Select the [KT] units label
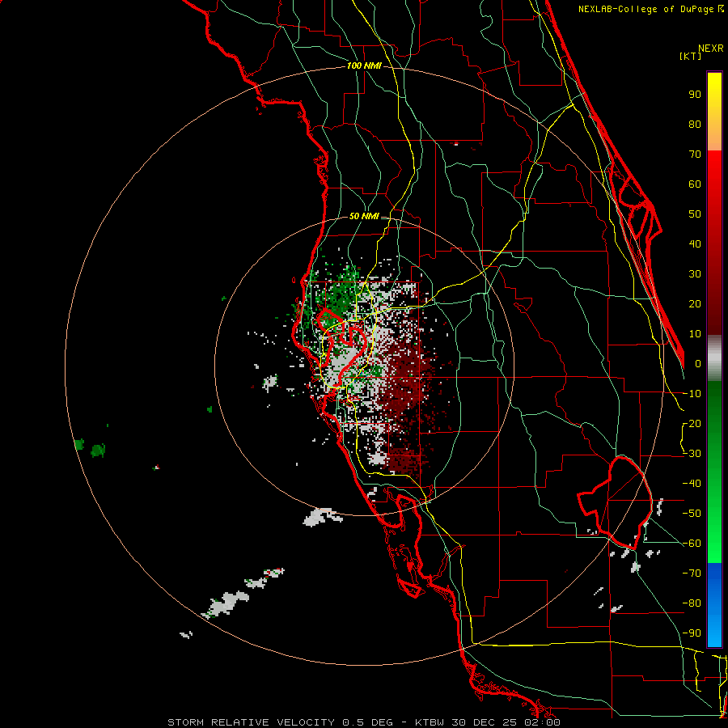The image size is (728, 728). click(690, 56)
